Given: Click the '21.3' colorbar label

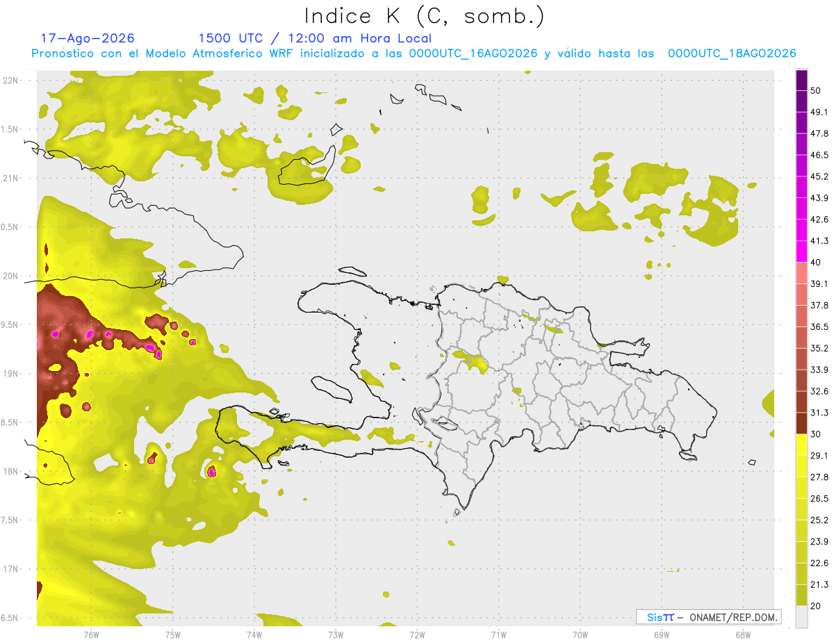Looking at the screenshot, I should [819, 584].
